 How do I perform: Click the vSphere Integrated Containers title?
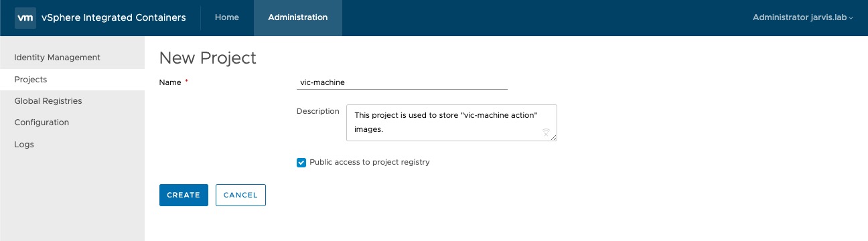pyautogui.click(x=114, y=17)
